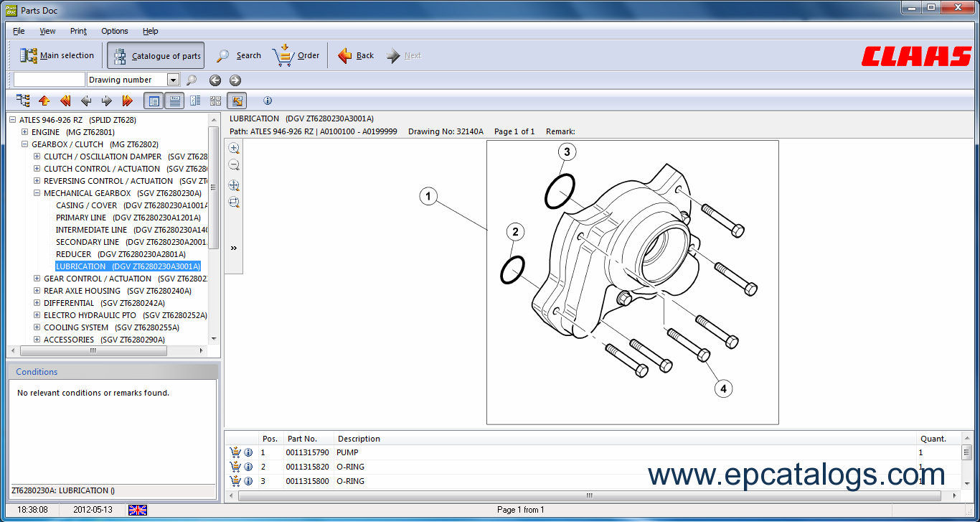Image resolution: width=980 pixels, height=522 pixels.
Task: Click the quick search text field
Action: (x=50, y=80)
